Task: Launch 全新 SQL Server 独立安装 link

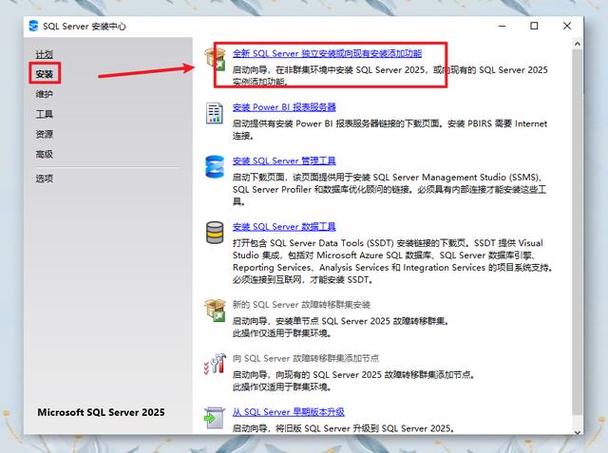Action: coord(327,54)
